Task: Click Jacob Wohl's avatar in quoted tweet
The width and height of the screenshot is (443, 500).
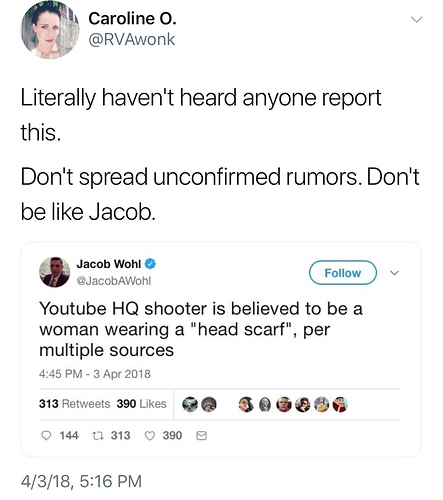Action: pyautogui.click(x=55, y=272)
